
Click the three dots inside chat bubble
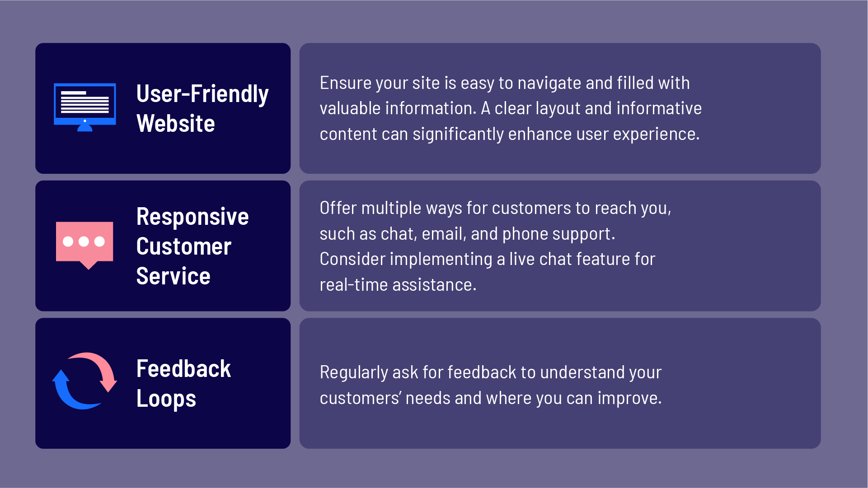click(x=84, y=242)
